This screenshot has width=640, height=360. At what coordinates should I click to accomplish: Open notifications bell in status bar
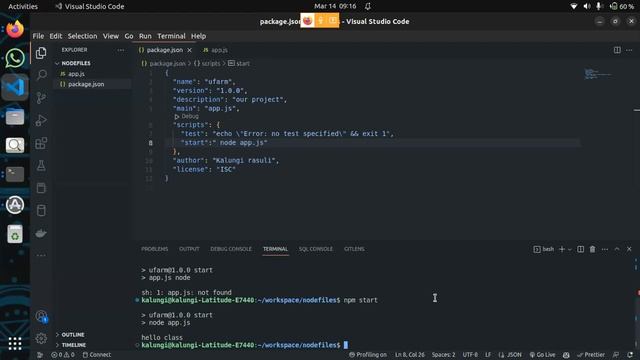click(630, 355)
